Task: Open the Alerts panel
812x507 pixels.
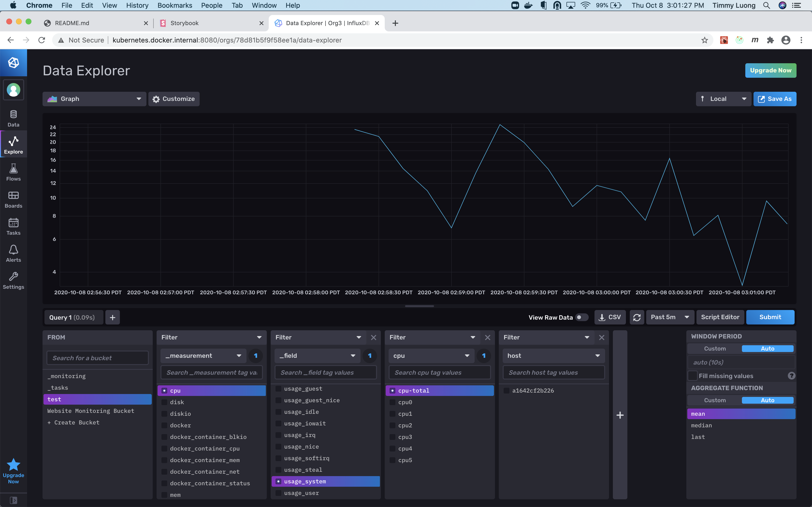Action: pos(13,253)
